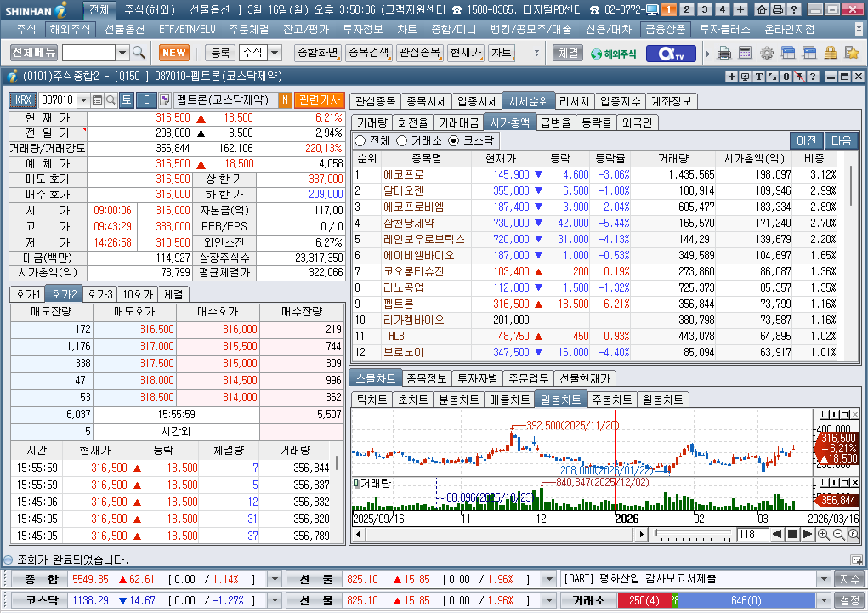Click the home icon in title bar
This screenshot has width=868, height=613.
[762, 9]
